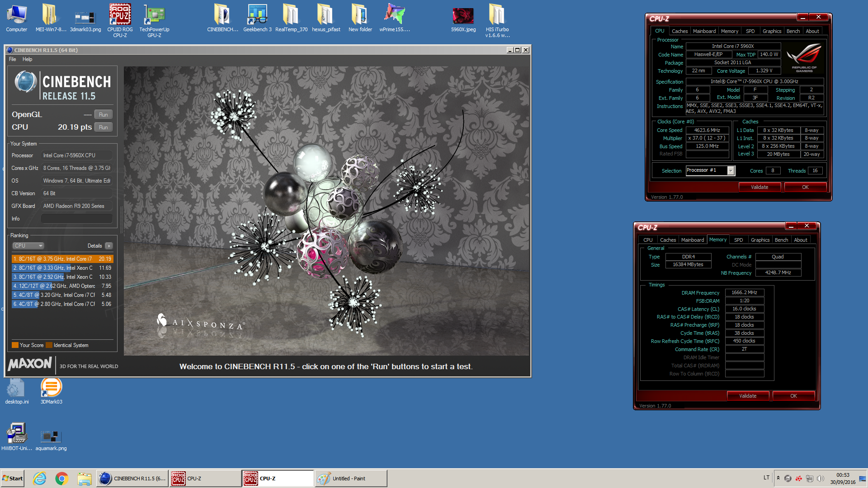Open the CPU ranking dropdown

28,246
